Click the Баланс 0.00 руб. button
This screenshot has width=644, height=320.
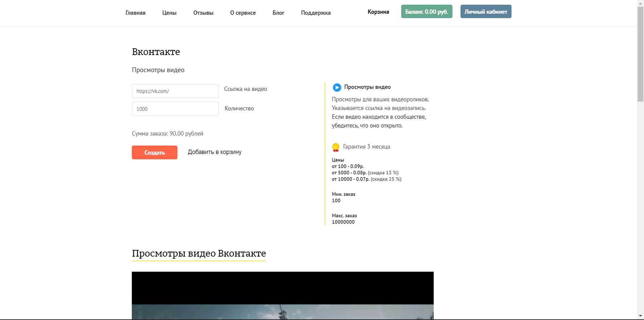(x=427, y=11)
